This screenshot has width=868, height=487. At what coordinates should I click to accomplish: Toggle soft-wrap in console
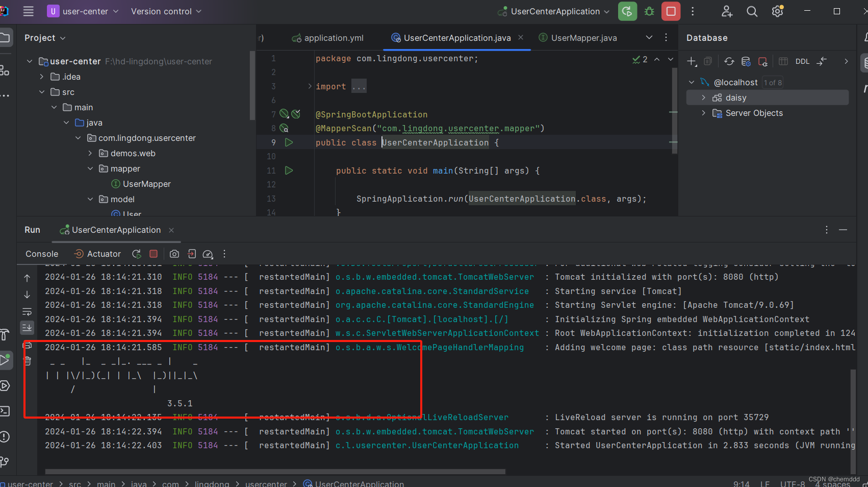coord(27,311)
